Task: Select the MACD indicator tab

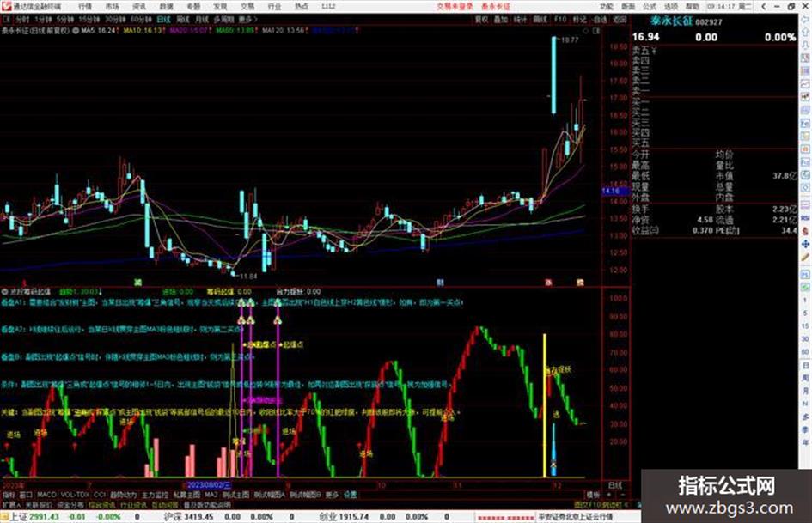Action: (46, 495)
